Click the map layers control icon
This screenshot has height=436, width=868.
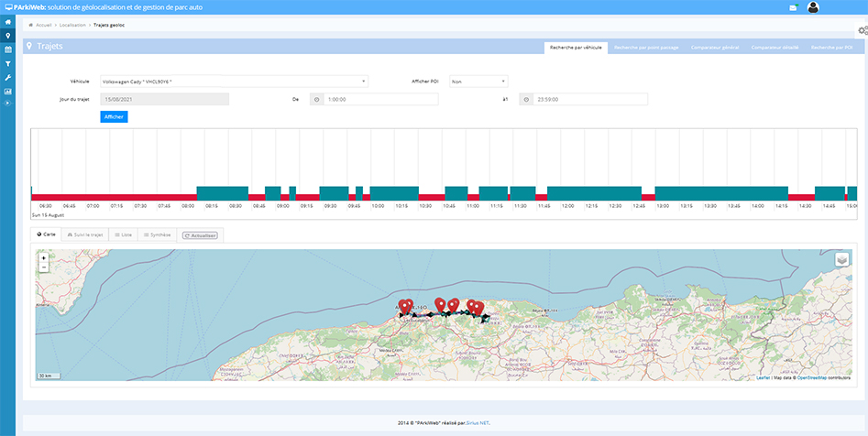pyautogui.click(x=842, y=259)
